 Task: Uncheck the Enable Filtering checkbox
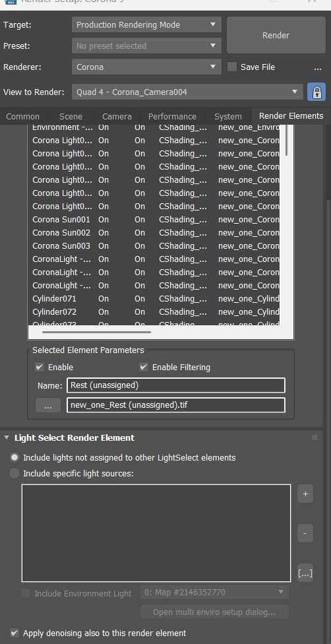pyautogui.click(x=144, y=367)
